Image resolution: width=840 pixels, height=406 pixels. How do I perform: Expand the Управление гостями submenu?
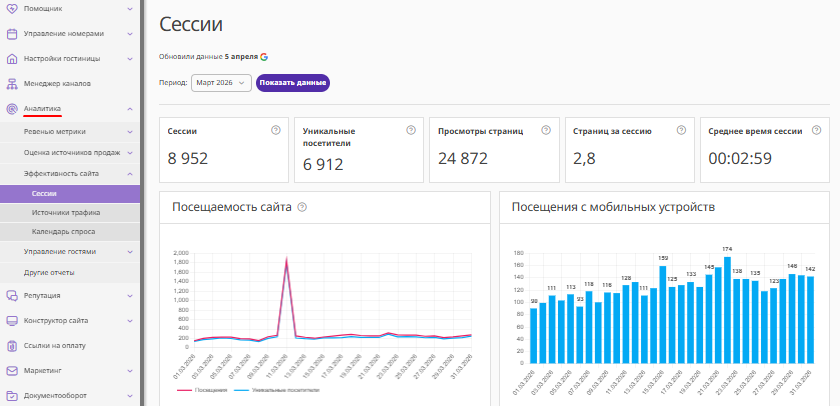pyautogui.click(x=130, y=251)
